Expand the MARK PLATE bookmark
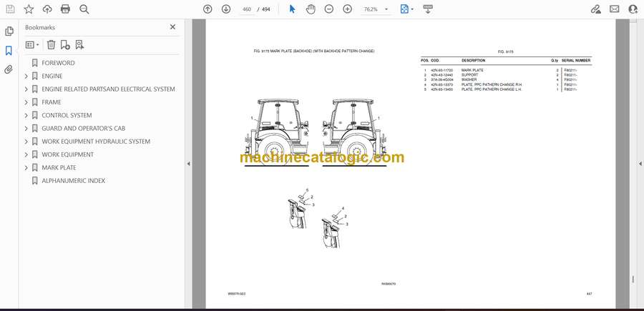This screenshot has height=311, width=644. pos(26,168)
